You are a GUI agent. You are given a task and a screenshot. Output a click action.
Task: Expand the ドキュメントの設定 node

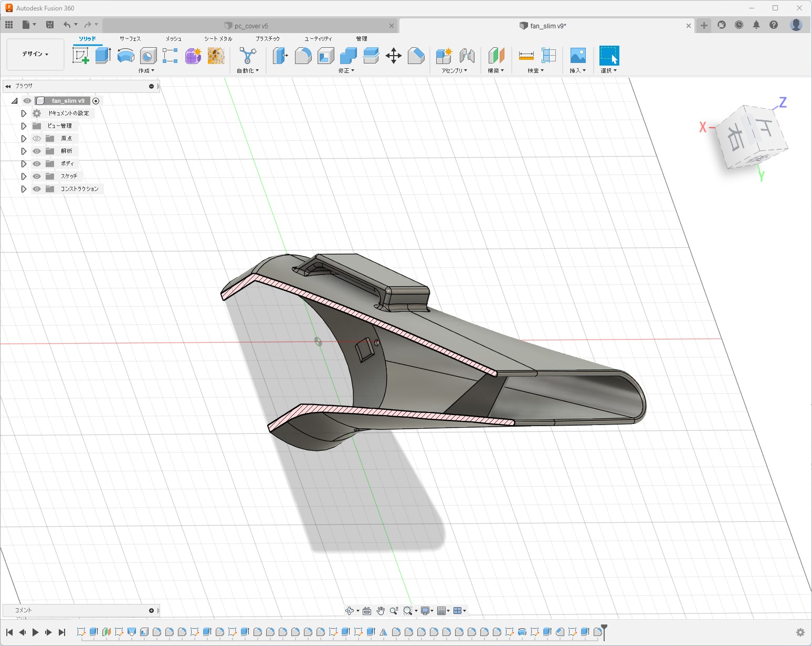(x=24, y=113)
